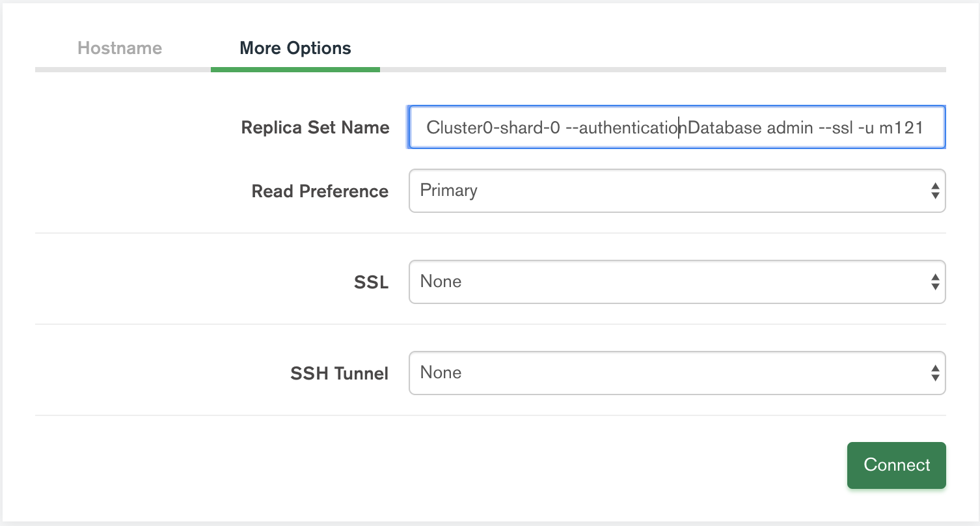Click the down arrow on SSH Tunnel selector
This screenshot has height=526, width=980.
pos(936,376)
